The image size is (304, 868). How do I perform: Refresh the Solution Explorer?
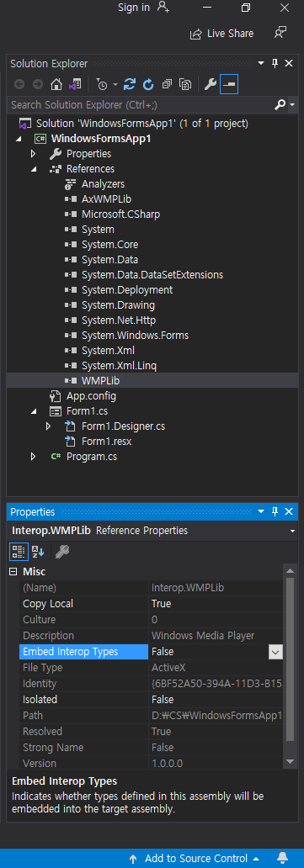coord(147,84)
